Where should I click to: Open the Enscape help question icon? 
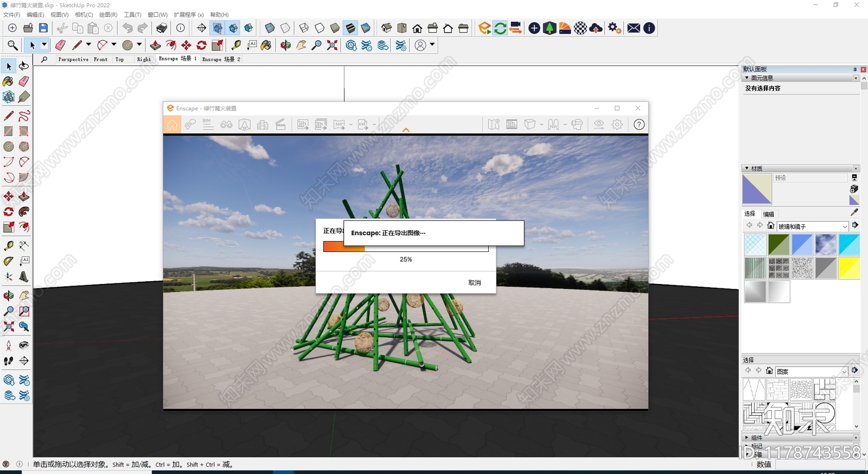pos(639,124)
